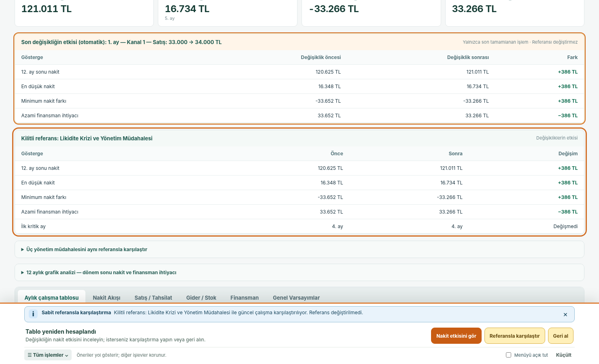
Task: Undo the change with Geri al
Action: 561,336
